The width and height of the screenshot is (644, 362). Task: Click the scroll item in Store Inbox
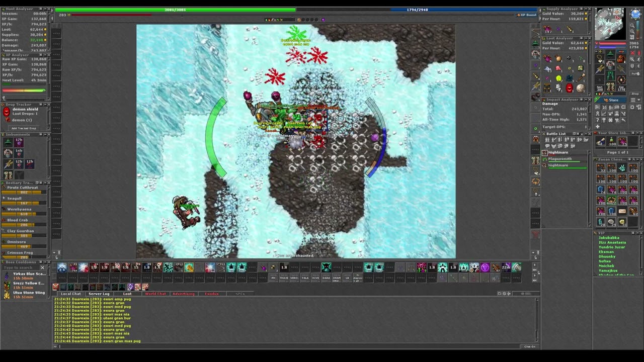point(601,142)
